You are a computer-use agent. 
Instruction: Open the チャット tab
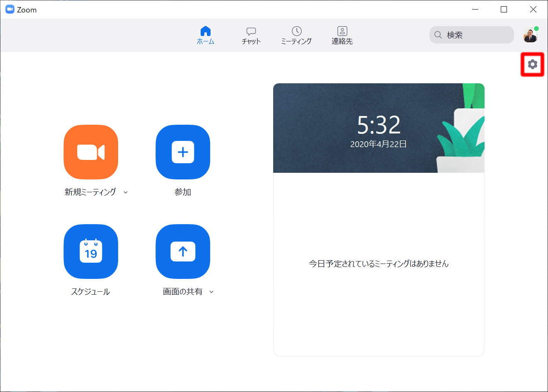pyautogui.click(x=251, y=36)
